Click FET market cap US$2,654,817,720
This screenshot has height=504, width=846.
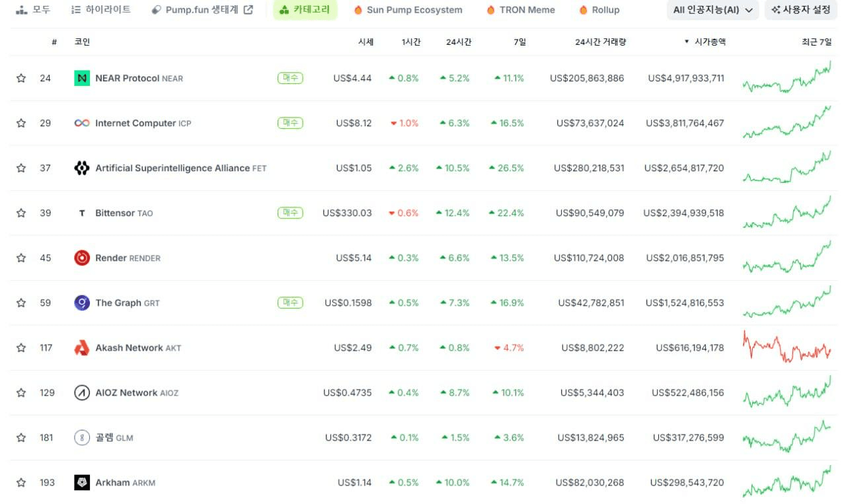point(684,168)
